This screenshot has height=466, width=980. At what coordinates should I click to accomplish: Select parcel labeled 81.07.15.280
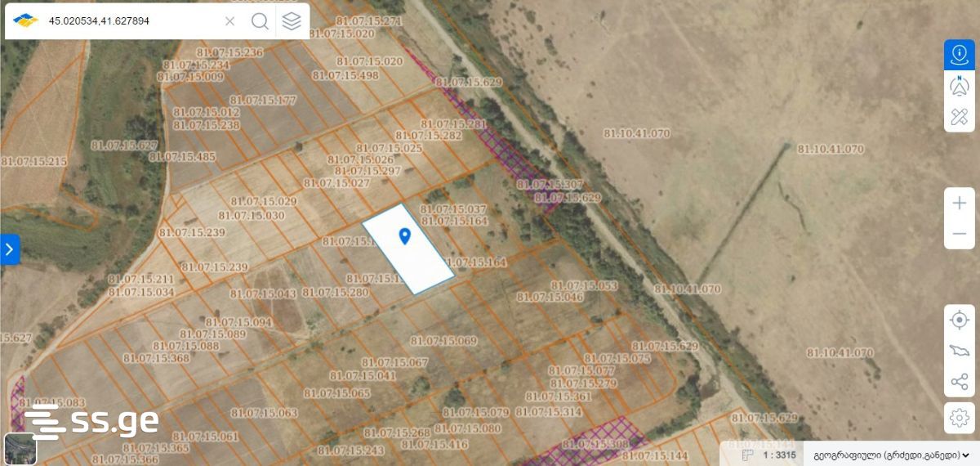[335, 293]
